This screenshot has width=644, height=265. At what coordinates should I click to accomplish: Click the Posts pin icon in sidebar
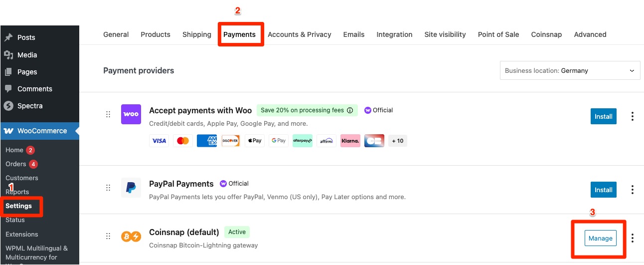8,37
